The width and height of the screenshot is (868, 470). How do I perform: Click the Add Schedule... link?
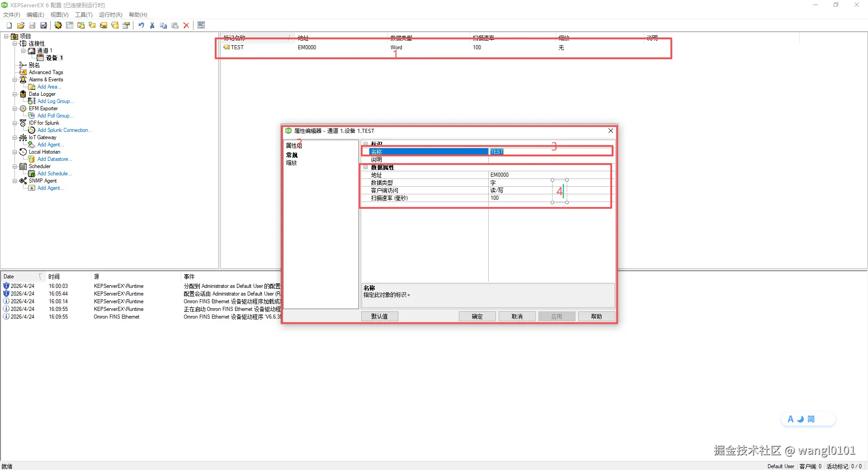click(x=54, y=174)
